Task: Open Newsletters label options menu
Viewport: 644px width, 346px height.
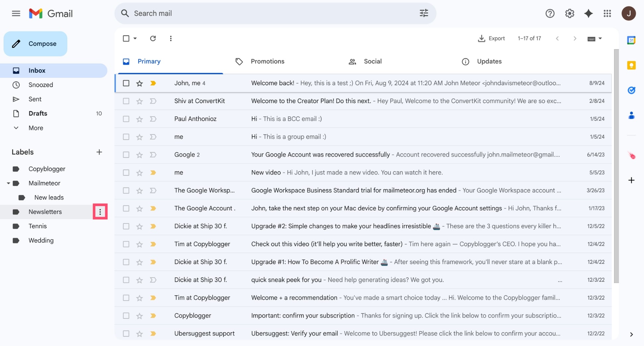Action: [100, 212]
